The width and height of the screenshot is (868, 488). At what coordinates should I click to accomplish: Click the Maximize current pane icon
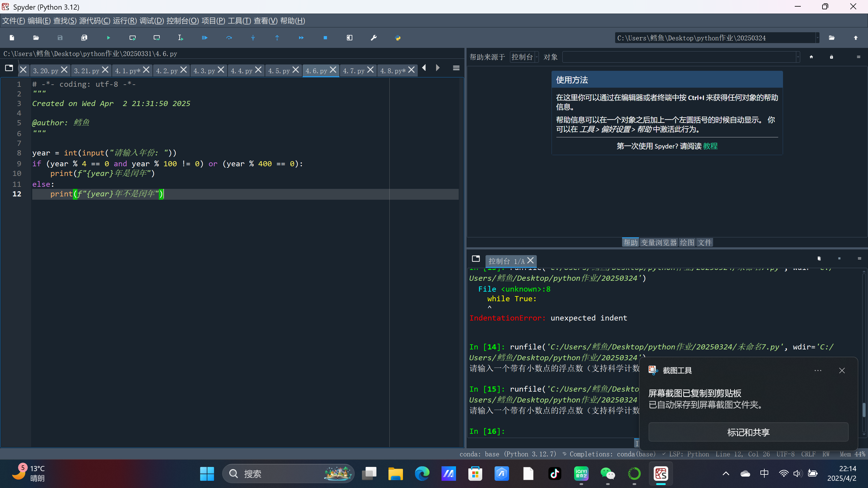click(x=349, y=38)
